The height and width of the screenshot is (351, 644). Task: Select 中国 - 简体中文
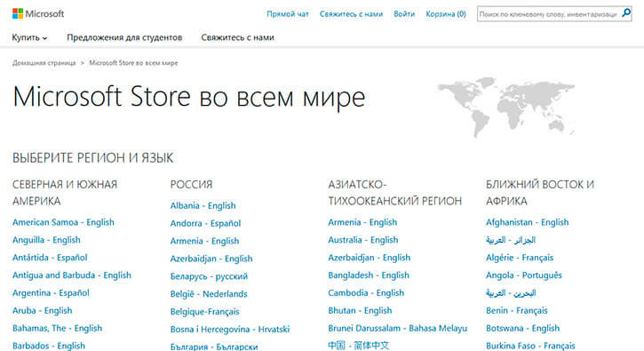(358, 346)
